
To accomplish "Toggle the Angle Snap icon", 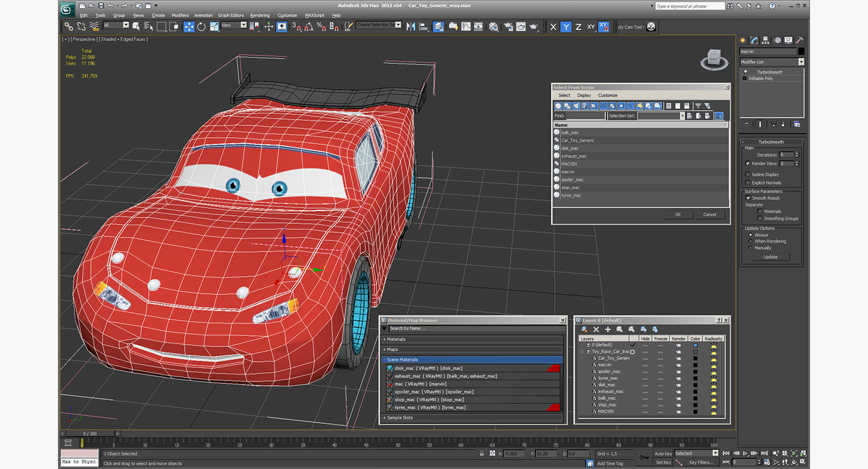I will click(x=308, y=26).
